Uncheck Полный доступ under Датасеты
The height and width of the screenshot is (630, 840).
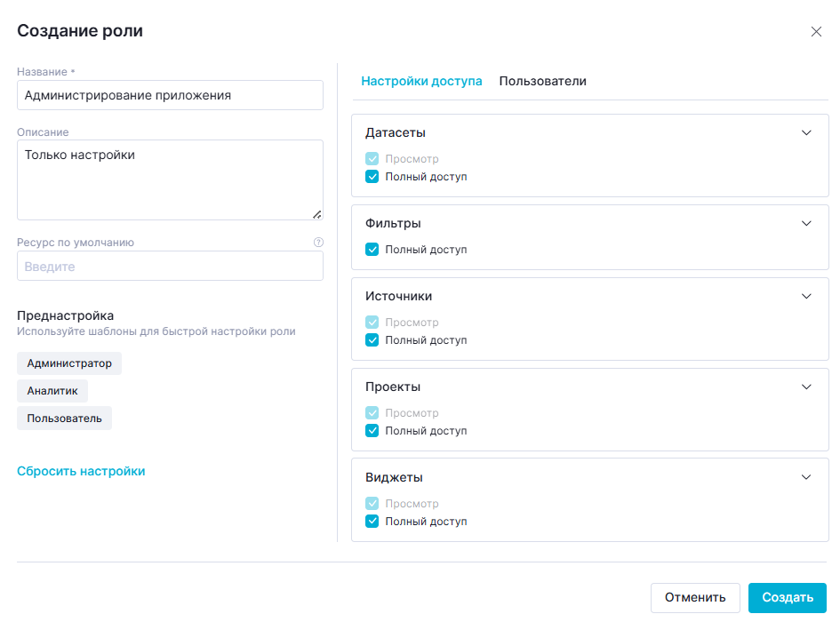tap(372, 177)
